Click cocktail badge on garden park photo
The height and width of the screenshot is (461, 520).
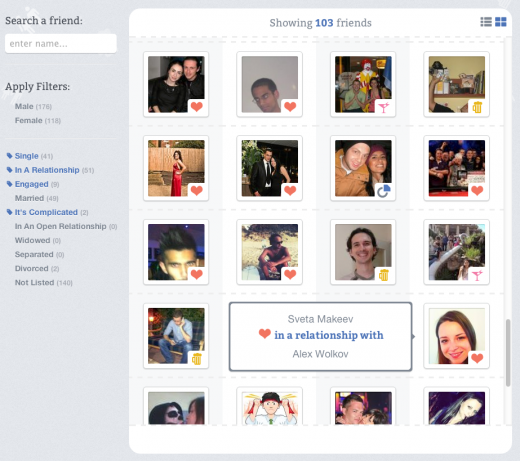pos(477,275)
